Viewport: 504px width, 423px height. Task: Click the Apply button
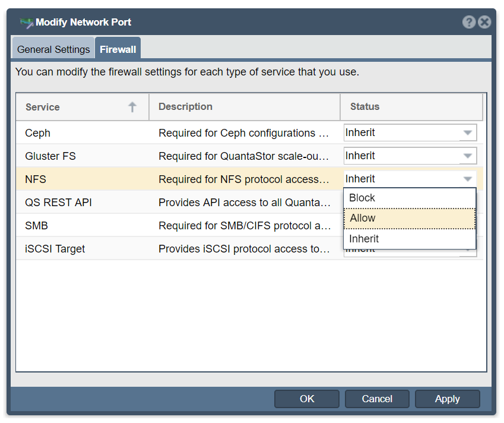(x=448, y=399)
